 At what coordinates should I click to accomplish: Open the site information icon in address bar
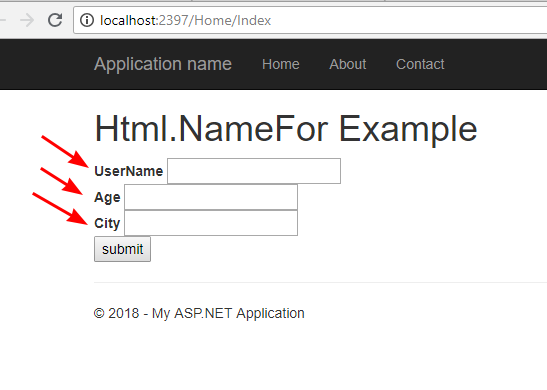[x=87, y=20]
